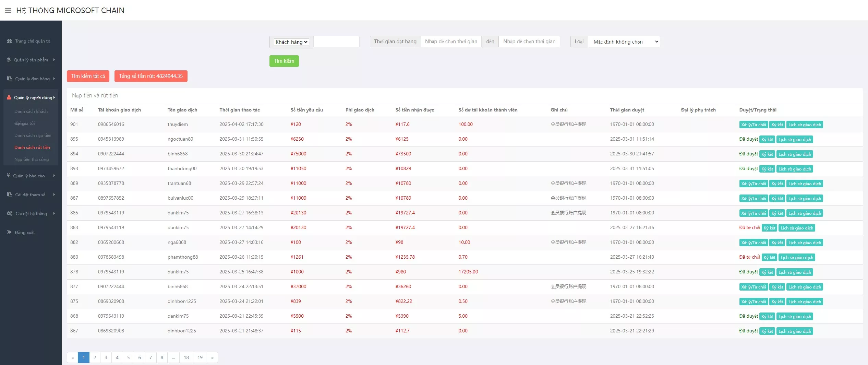
Task: Open Danh sách nạp tiền submenu item
Action: [33, 136]
